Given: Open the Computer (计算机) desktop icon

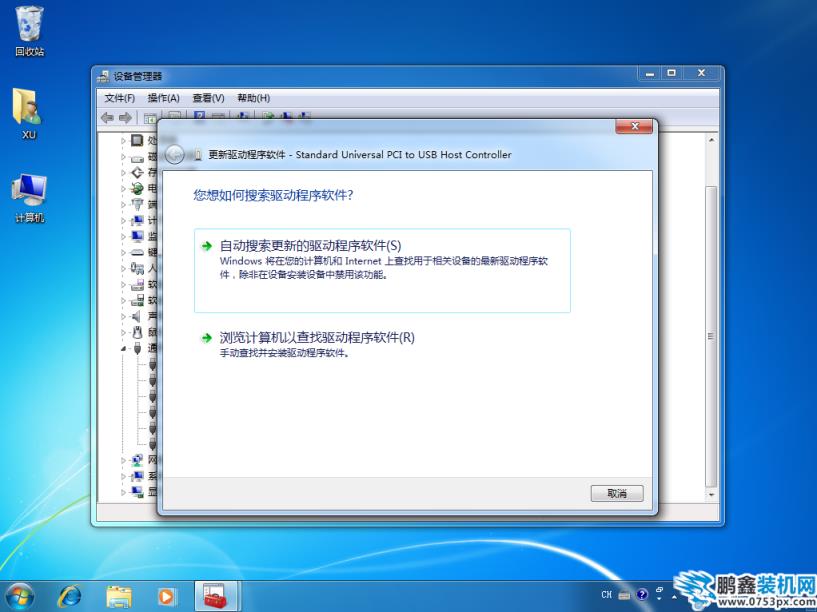Looking at the screenshot, I should 29,198.
